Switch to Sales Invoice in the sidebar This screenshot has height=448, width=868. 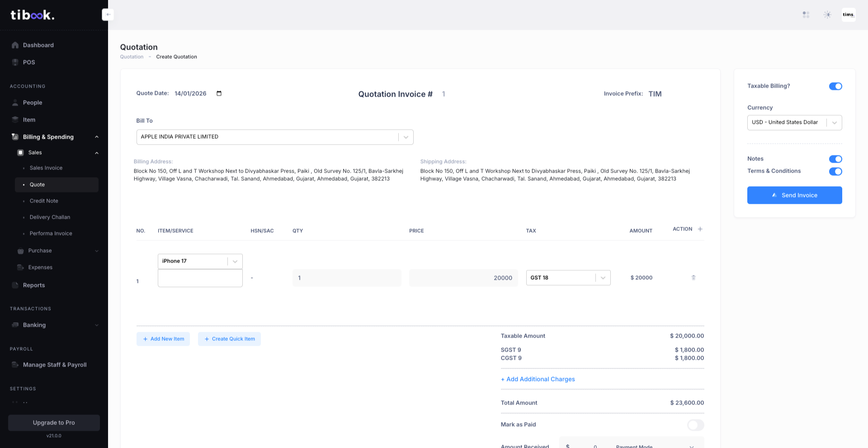coord(46,168)
